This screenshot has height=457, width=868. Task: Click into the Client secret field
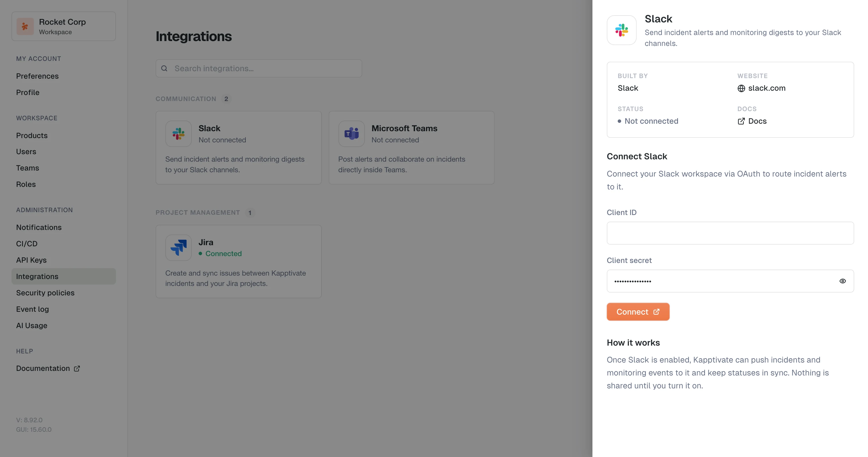[x=730, y=281]
